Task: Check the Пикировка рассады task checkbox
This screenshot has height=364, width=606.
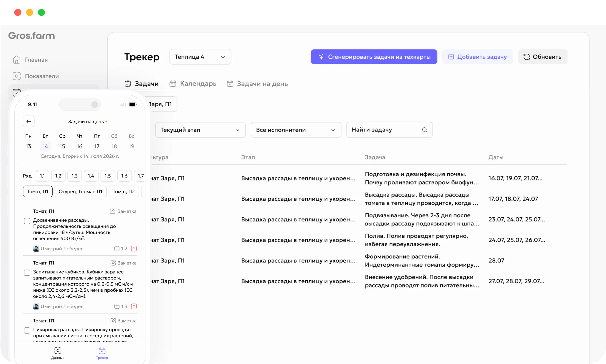Action: [x=27, y=330]
